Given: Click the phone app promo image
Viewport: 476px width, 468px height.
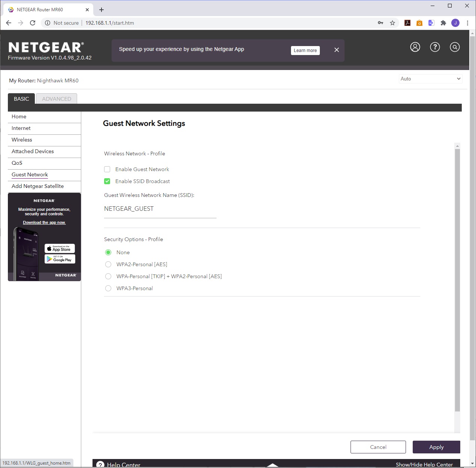Looking at the screenshot, I should click(x=27, y=254).
